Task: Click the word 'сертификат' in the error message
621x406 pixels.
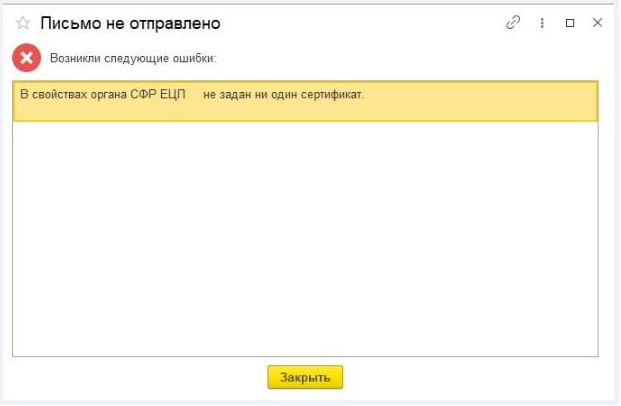Action: 332,94
